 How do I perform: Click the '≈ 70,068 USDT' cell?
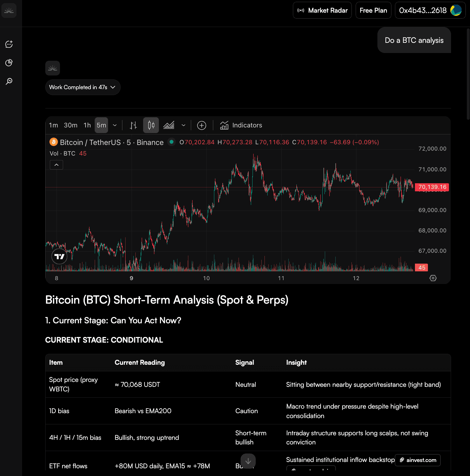(137, 385)
